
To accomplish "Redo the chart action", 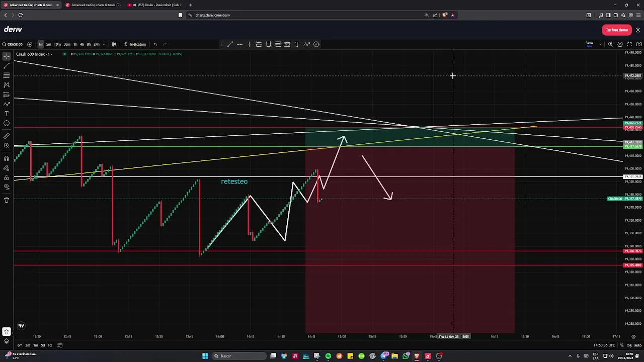I will click(165, 44).
